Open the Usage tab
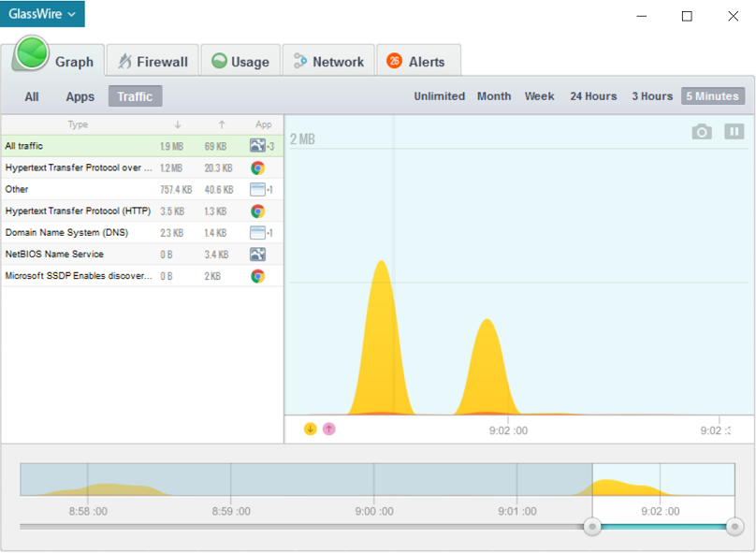This screenshot has width=756, height=553. coord(240,62)
